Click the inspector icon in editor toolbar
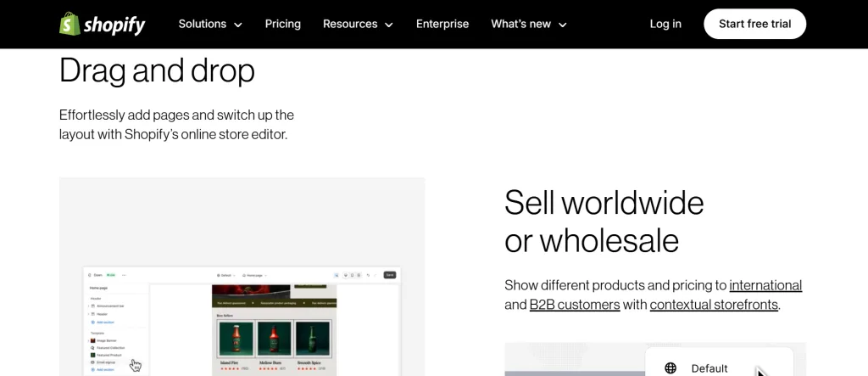Image resolution: width=868 pixels, height=376 pixels. (336, 275)
